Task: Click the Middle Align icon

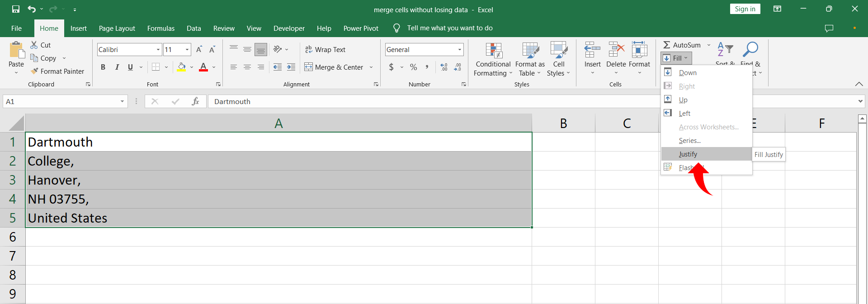Action: tap(247, 49)
